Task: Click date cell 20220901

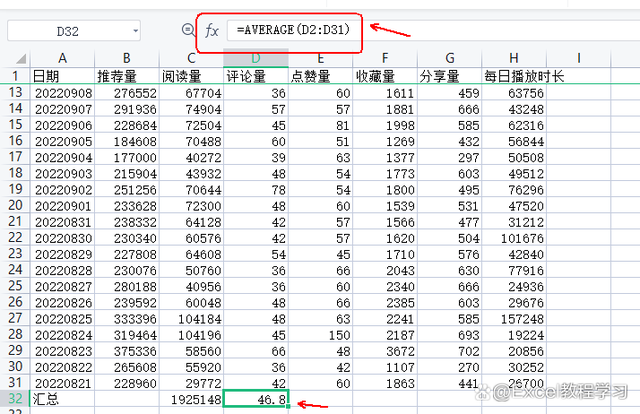Action: coord(62,206)
